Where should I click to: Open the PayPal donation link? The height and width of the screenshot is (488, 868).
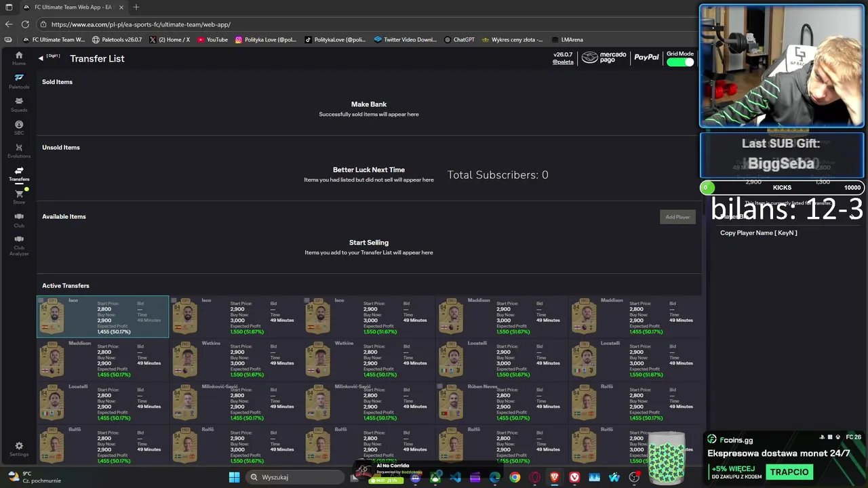(x=646, y=58)
